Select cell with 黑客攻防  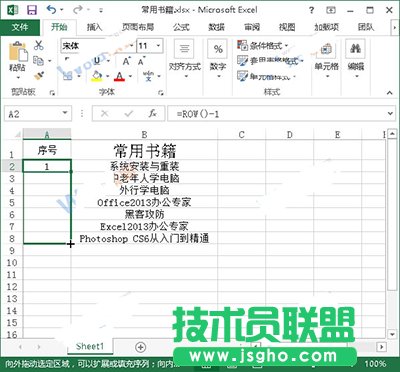(x=144, y=214)
